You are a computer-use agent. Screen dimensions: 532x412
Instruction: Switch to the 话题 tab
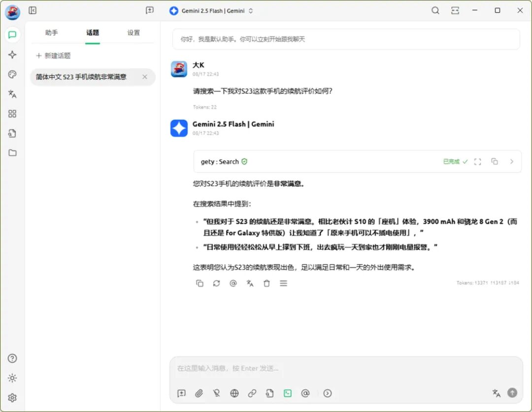point(93,32)
